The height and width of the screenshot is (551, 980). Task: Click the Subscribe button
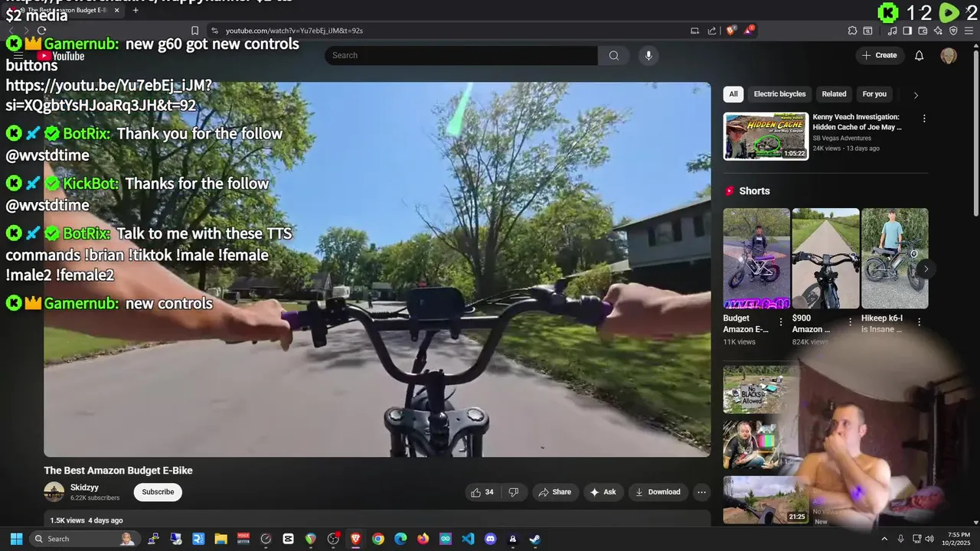tap(158, 492)
